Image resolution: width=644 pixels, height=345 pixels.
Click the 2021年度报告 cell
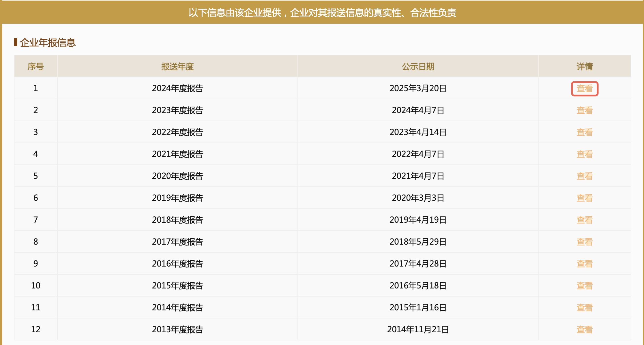click(177, 154)
